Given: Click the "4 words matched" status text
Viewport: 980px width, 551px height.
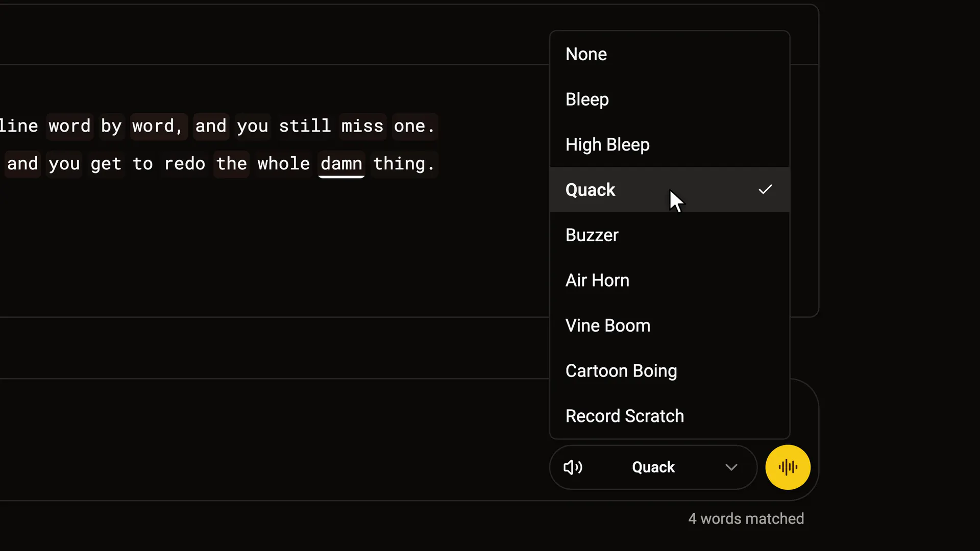Looking at the screenshot, I should tap(746, 519).
